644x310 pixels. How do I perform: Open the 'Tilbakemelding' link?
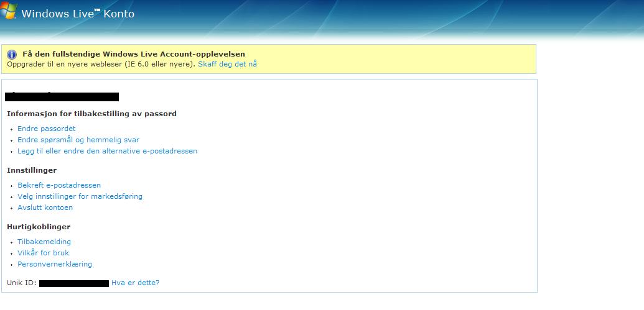pos(44,242)
